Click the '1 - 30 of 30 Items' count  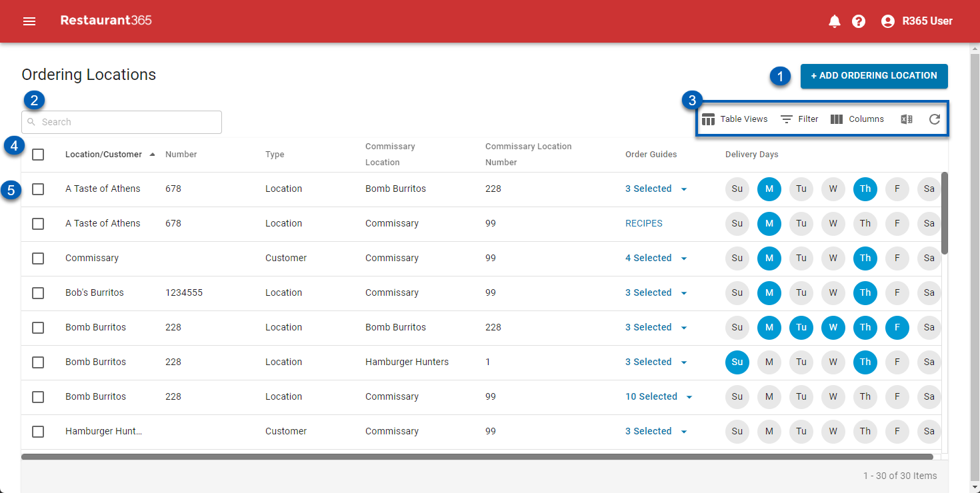[900, 476]
